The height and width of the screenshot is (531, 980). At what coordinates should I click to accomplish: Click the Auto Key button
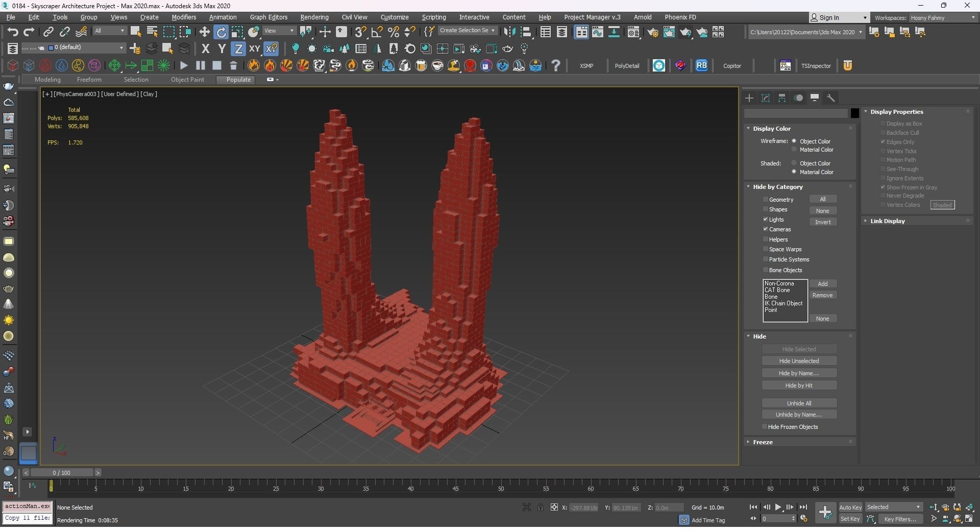[x=850, y=508]
